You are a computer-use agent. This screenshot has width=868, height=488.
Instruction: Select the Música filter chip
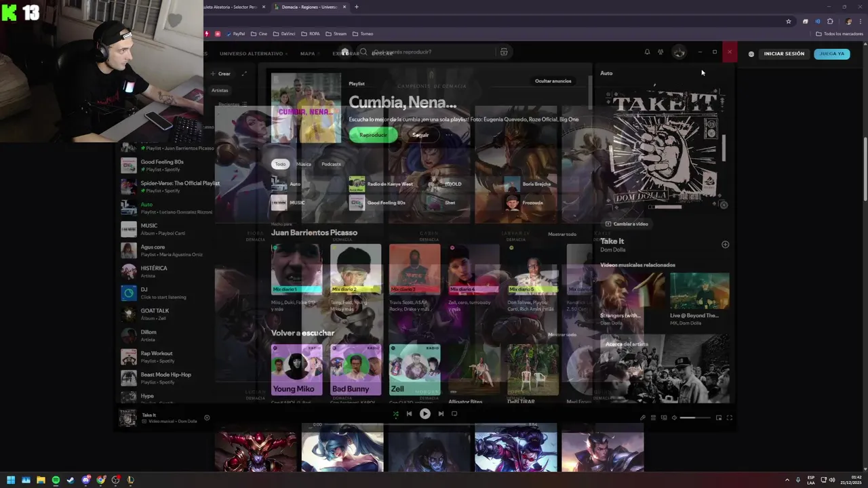coord(304,164)
